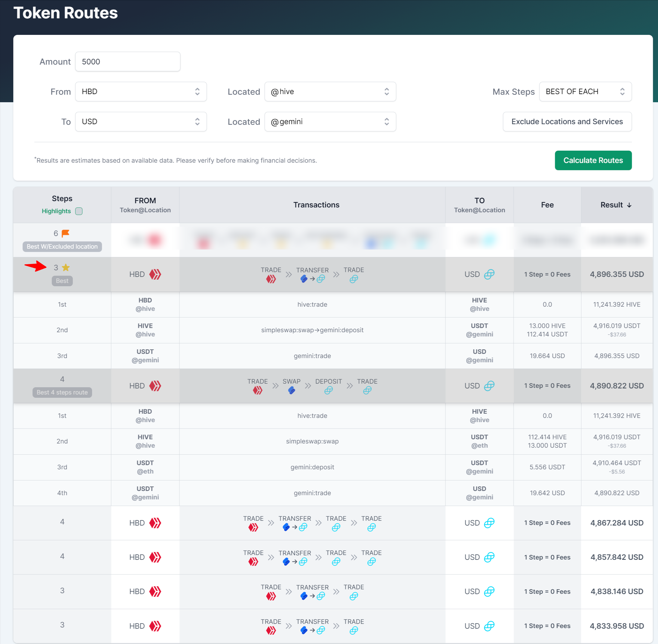The width and height of the screenshot is (658, 644).
Task: Click the Amount input field
Action: [x=127, y=62]
